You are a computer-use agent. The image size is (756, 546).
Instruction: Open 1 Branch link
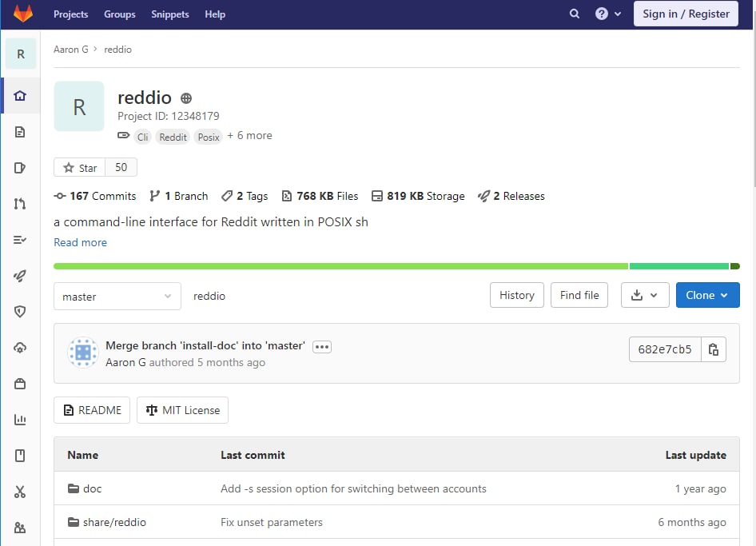[179, 197]
